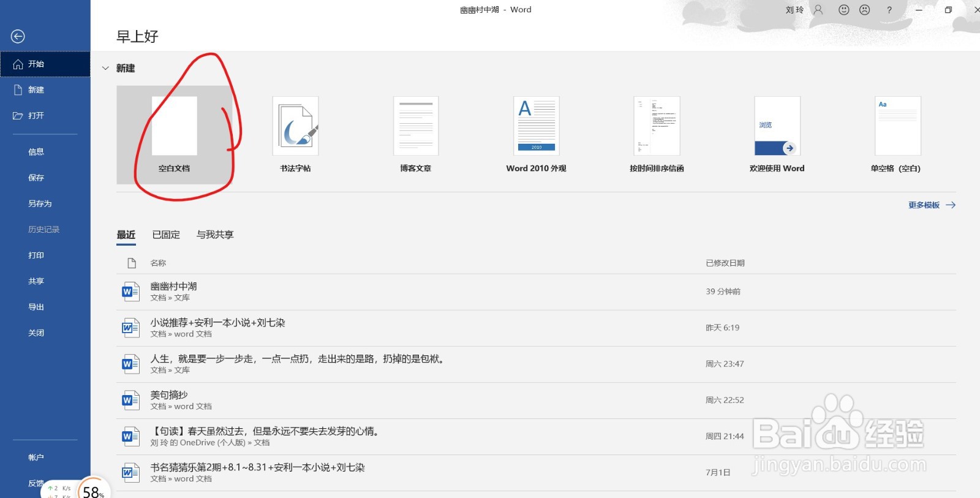Sort list by 名称 column header

[159, 263]
